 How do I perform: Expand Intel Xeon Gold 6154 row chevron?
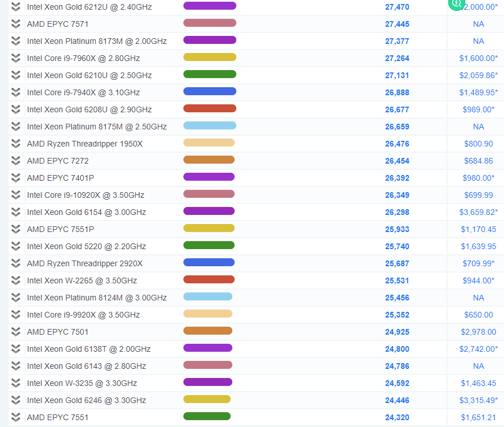point(16,212)
